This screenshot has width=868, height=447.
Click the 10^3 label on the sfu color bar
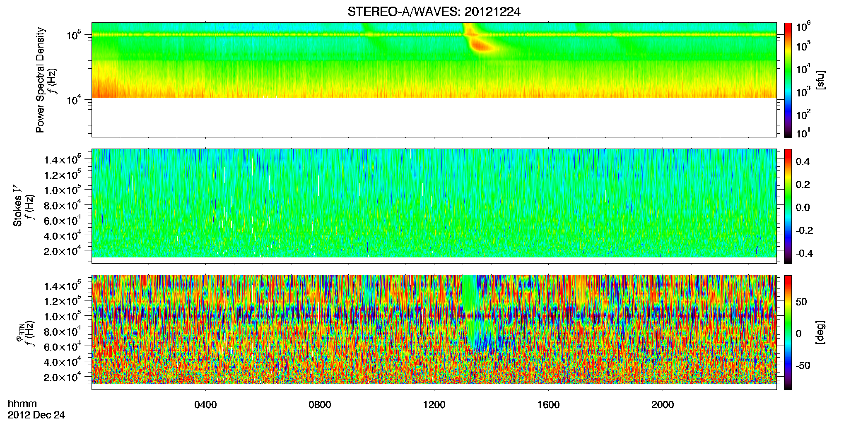pyautogui.click(x=803, y=92)
